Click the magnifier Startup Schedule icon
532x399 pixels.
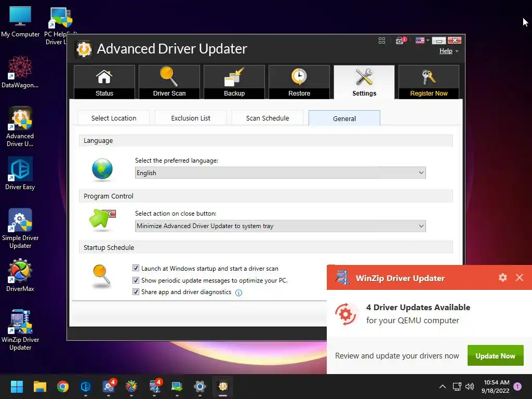[x=101, y=275]
